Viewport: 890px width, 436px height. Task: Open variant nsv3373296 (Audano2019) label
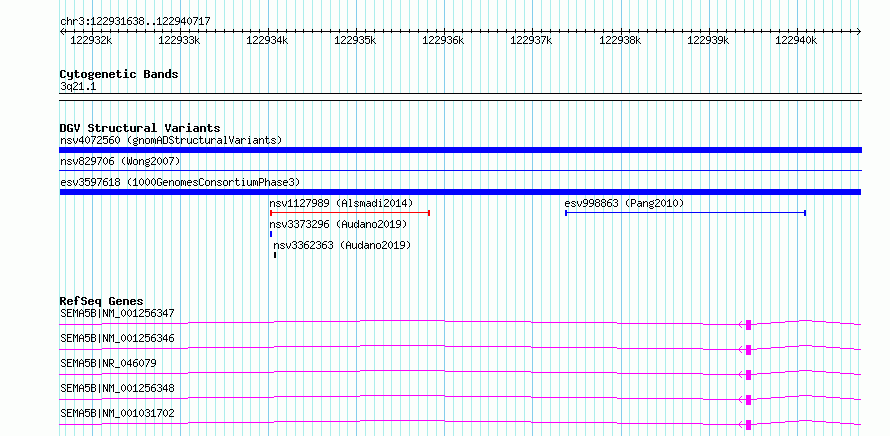[x=338, y=224]
